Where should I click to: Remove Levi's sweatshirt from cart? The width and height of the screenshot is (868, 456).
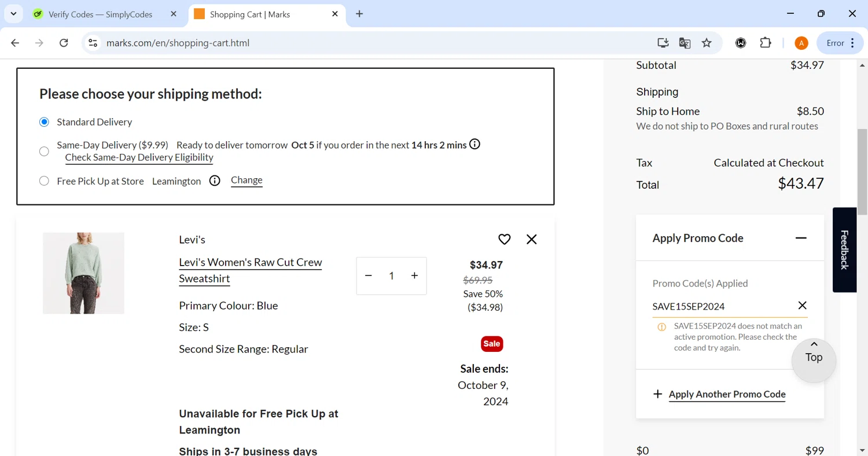click(531, 239)
